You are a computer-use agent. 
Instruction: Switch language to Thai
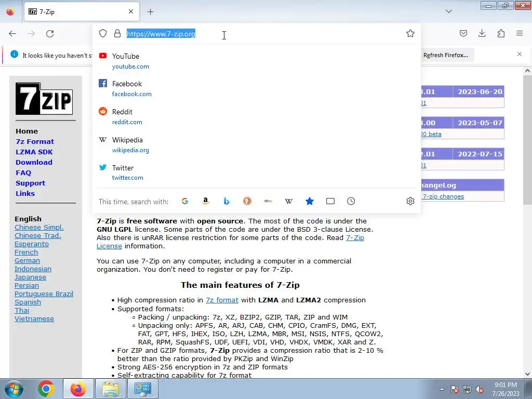click(x=22, y=311)
